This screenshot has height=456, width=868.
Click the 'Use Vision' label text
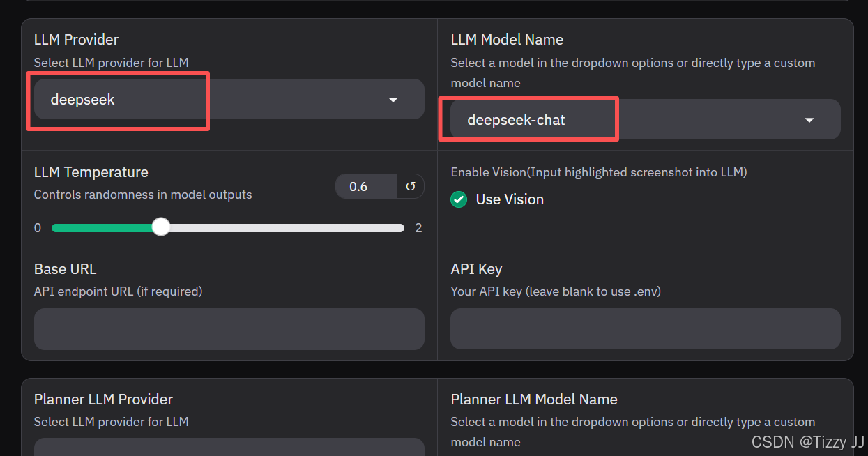click(x=510, y=199)
